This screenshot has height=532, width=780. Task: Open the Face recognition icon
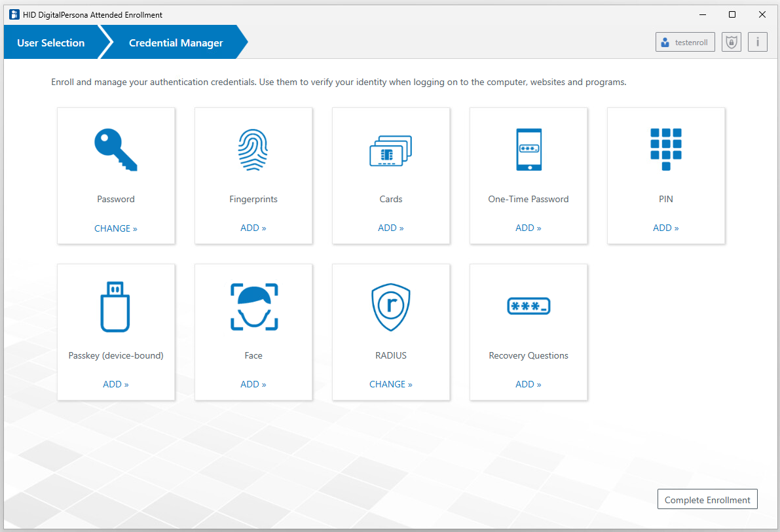point(253,306)
